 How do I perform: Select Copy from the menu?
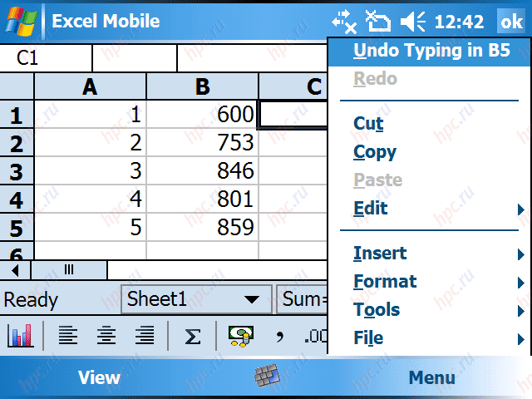click(429, 152)
